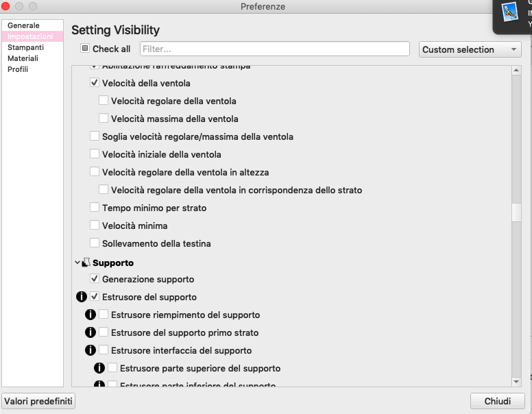Click the Filter text field
Screen dimensions: 532x414
coord(274,49)
